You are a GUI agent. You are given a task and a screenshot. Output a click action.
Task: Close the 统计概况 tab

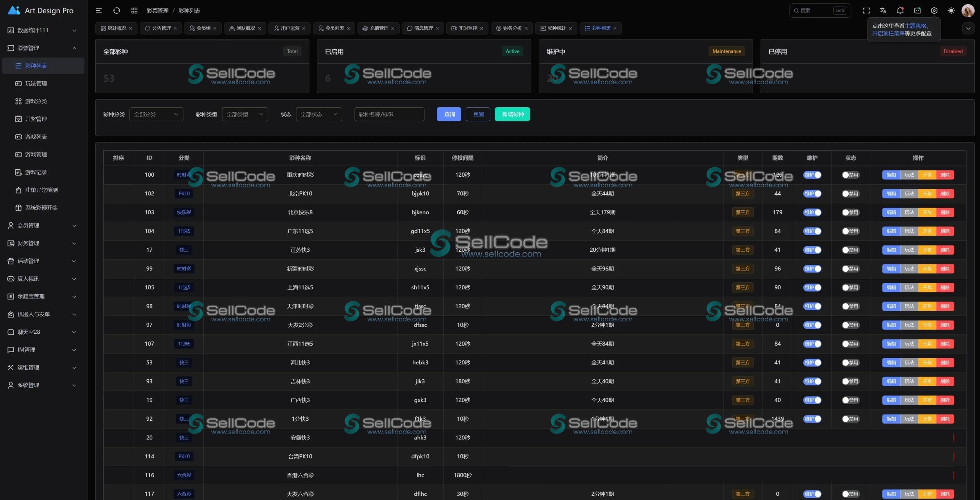131,28
